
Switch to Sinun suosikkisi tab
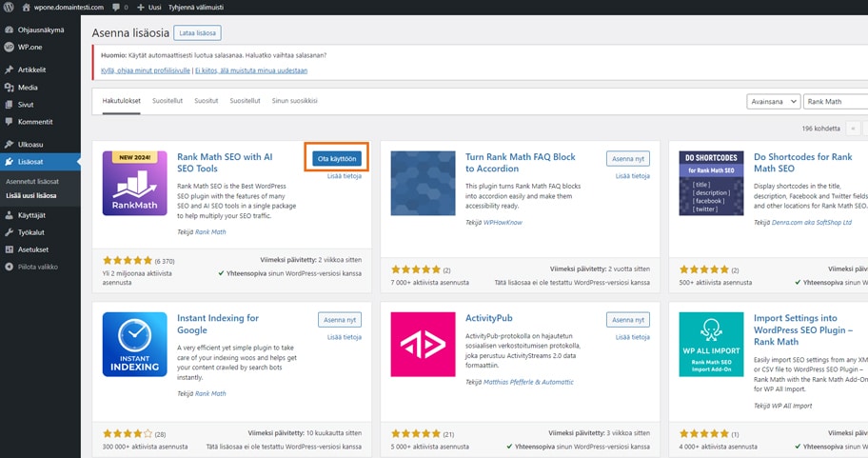294,100
